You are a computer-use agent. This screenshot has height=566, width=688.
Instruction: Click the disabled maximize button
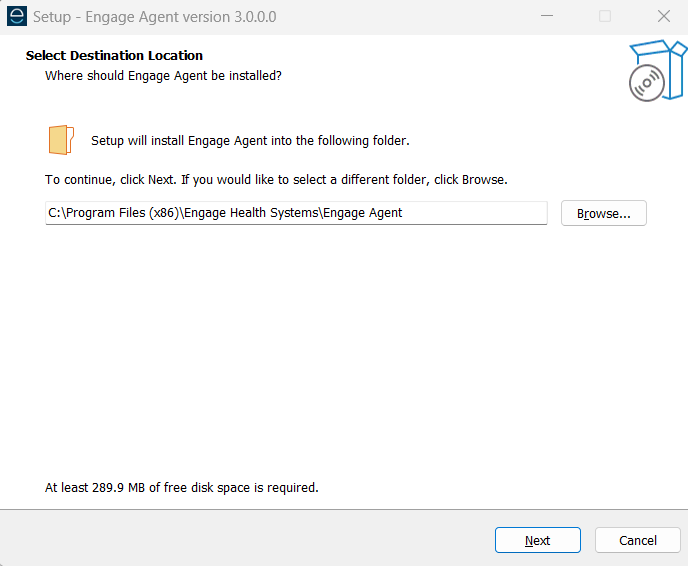click(x=605, y=16)
